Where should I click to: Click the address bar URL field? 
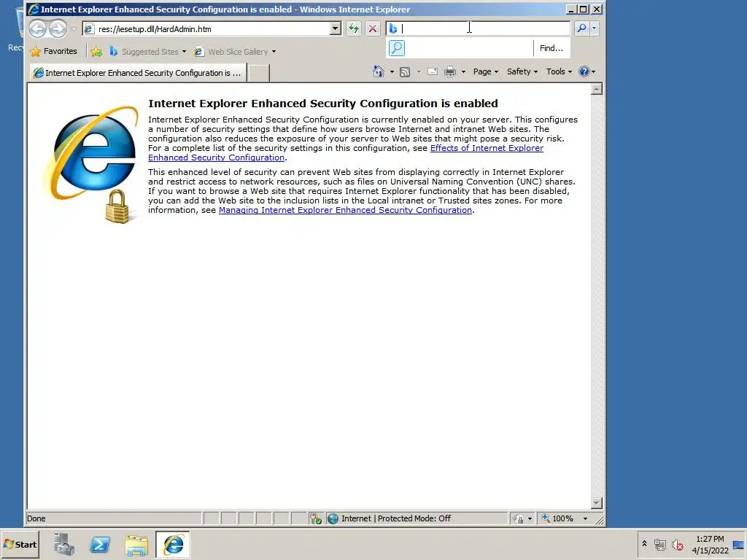(x=206, y=29)
